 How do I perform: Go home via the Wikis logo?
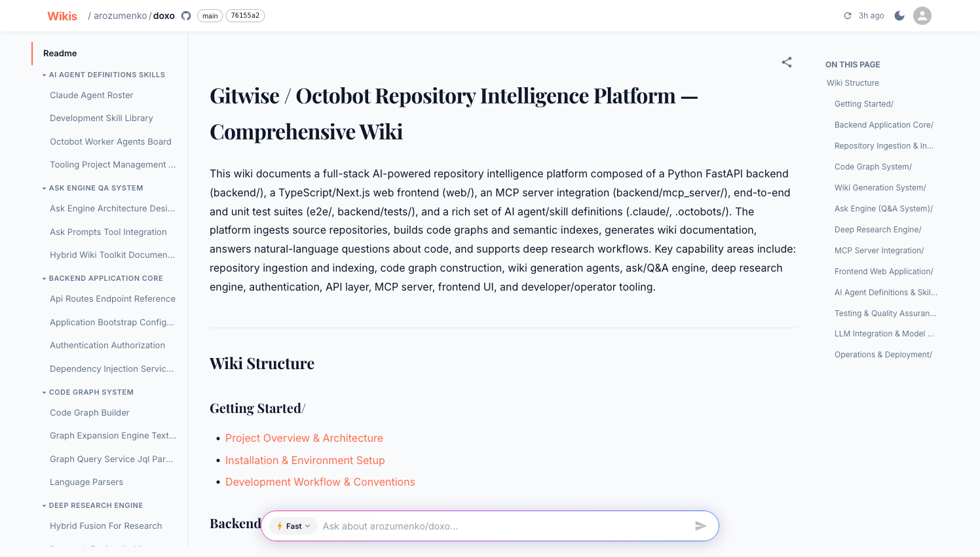coord(62,16)
